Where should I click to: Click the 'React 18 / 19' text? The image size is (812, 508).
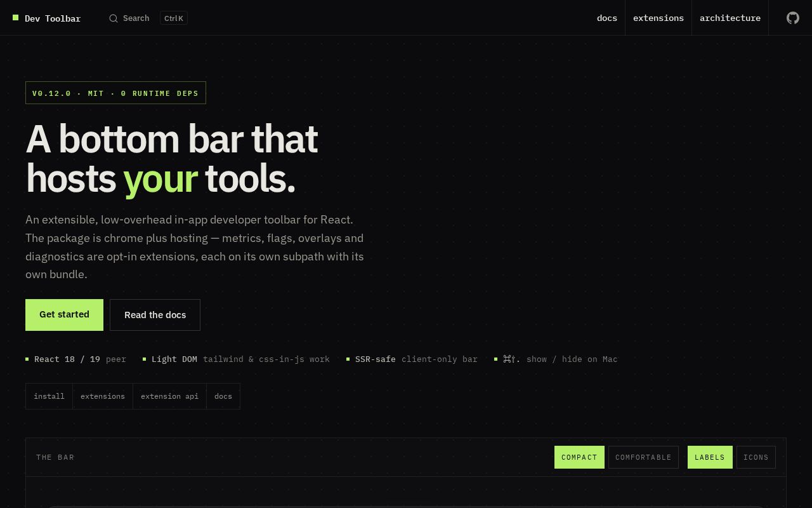[67, 359]
